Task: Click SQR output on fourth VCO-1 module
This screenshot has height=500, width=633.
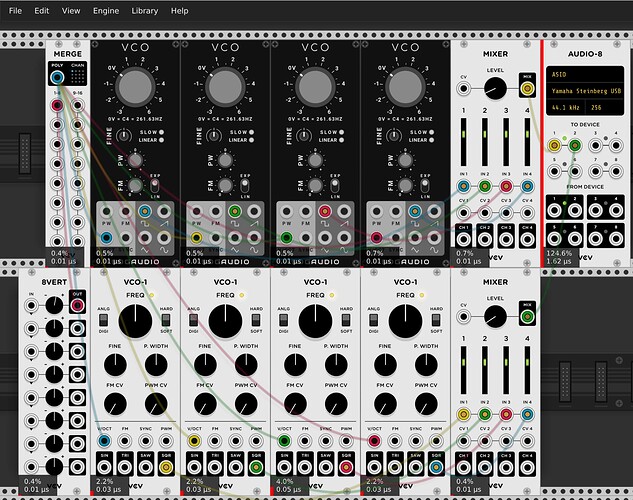Action: click(x=436, y=468)
